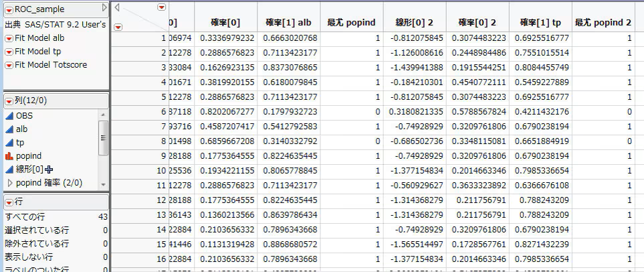Click cell value 0.8868680572
Viewport: 644px width, 272px height.
coord(292,245)
